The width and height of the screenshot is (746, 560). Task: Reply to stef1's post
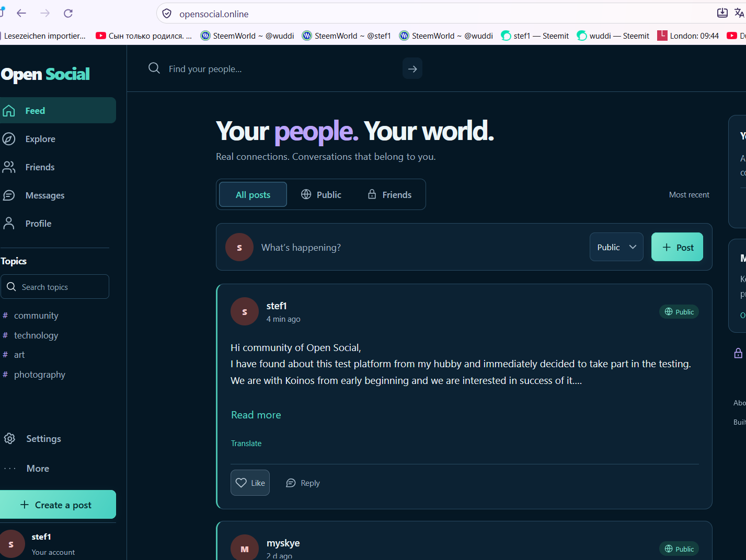(303, 483)
